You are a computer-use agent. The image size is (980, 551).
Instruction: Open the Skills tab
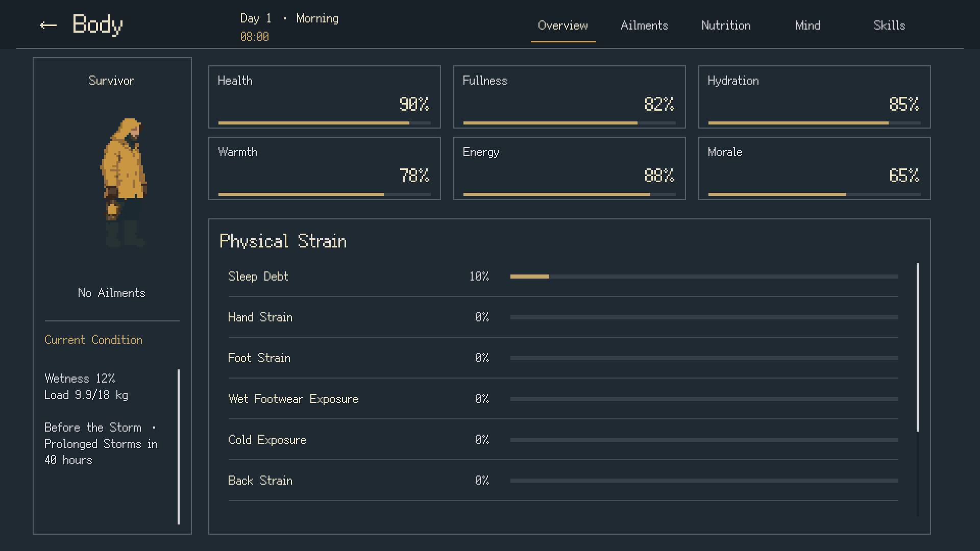click(x=889, y=26)
